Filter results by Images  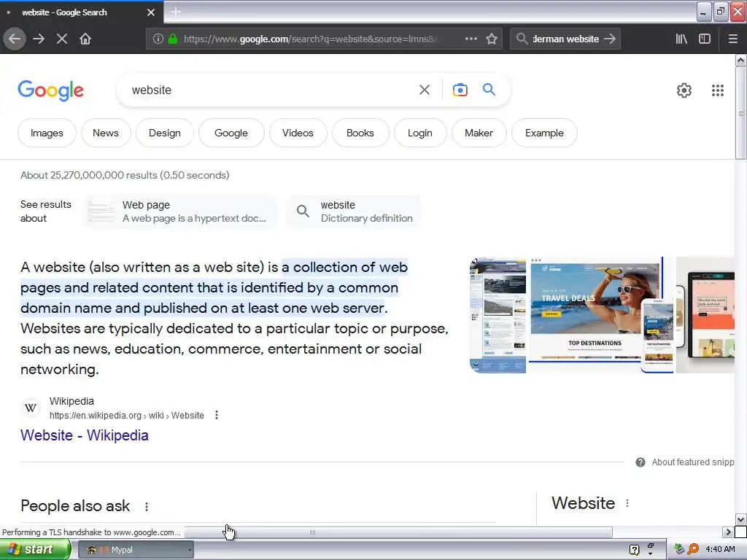pos(47,133)
